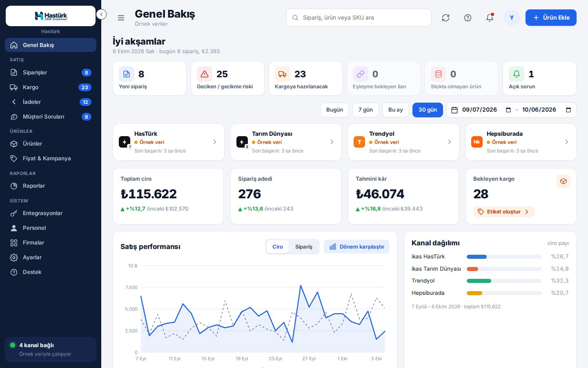588x368 pixels.
Task: Open the help question mark icon
Action: tap(468, 18)
